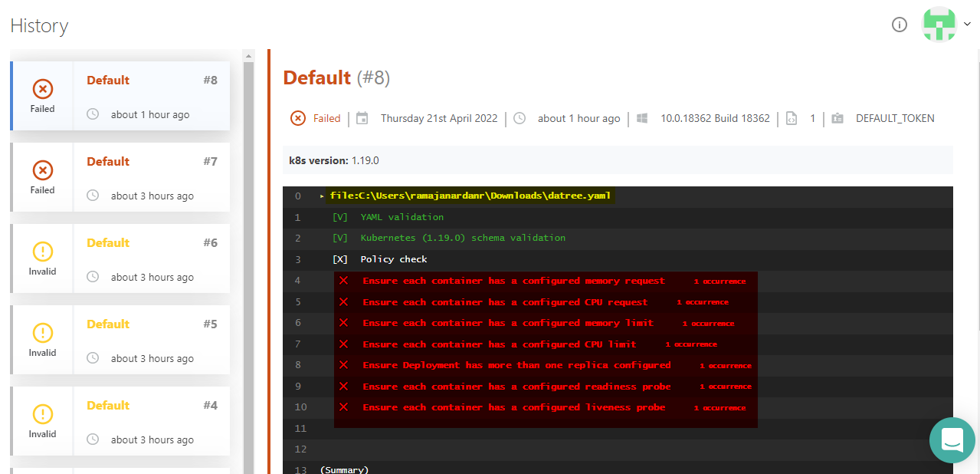
Task: Click the files count icon
Action: pos(792,118)
